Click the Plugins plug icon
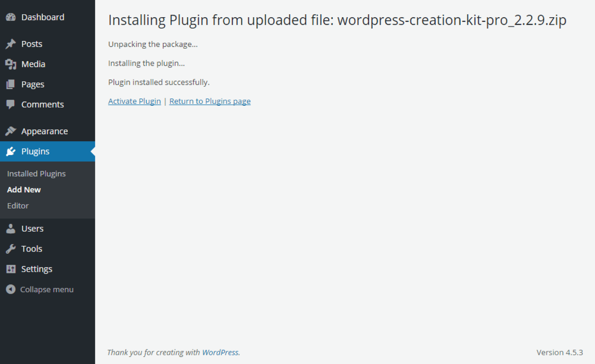 coord(11,151)
